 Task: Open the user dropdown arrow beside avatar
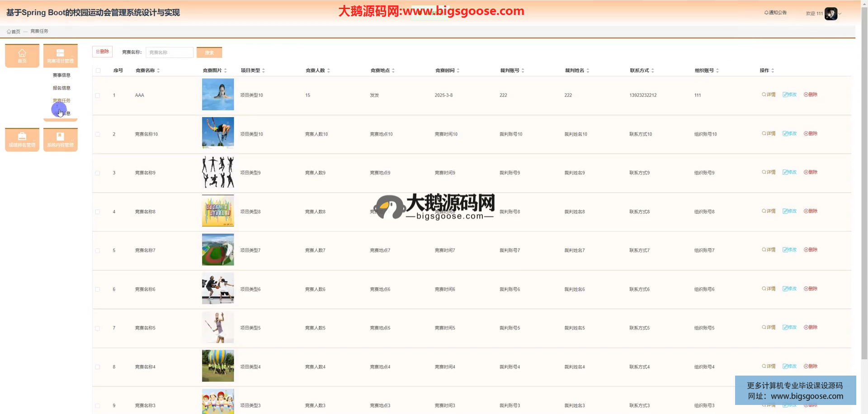pyautogui.click(x=840, y=14)
